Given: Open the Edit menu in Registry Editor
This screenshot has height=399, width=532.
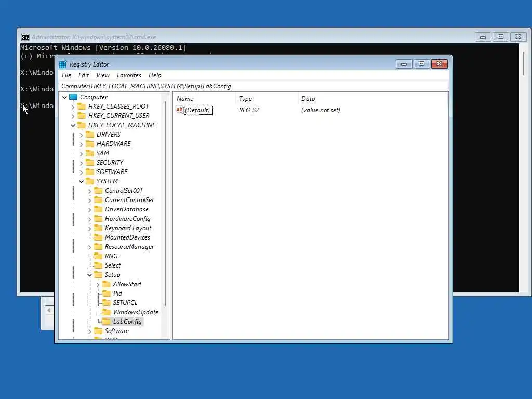Looking at the screenshot, I should (x=84, y=75).
